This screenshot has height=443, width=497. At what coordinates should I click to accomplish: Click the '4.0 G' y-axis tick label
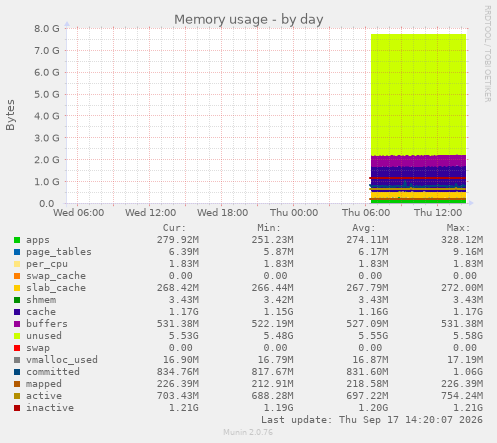(x=47, y=116)
